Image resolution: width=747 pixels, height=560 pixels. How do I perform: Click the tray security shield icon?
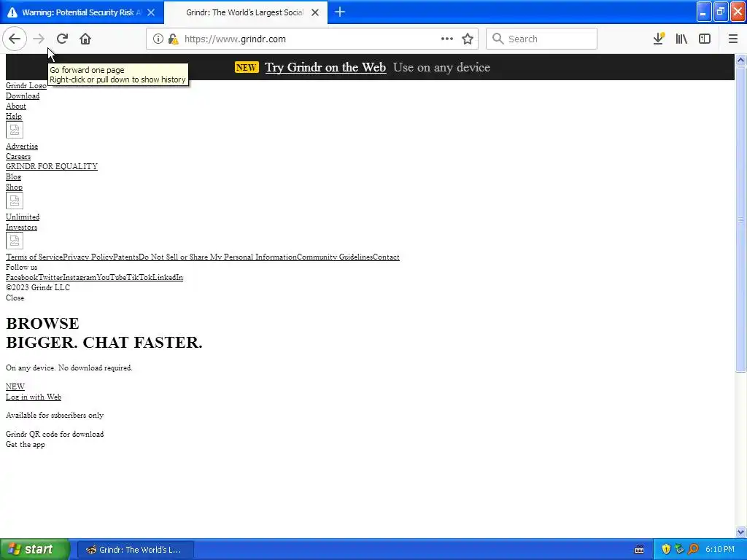coord(665,549)
